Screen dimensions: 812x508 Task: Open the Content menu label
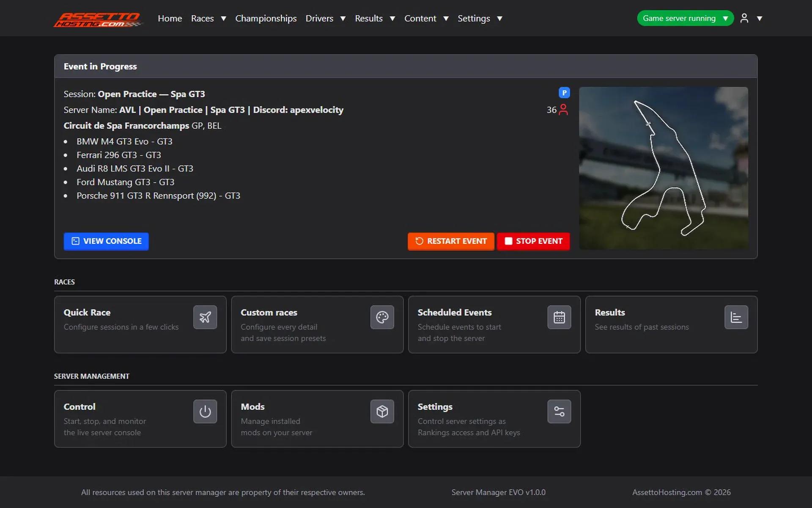(420, 19)
